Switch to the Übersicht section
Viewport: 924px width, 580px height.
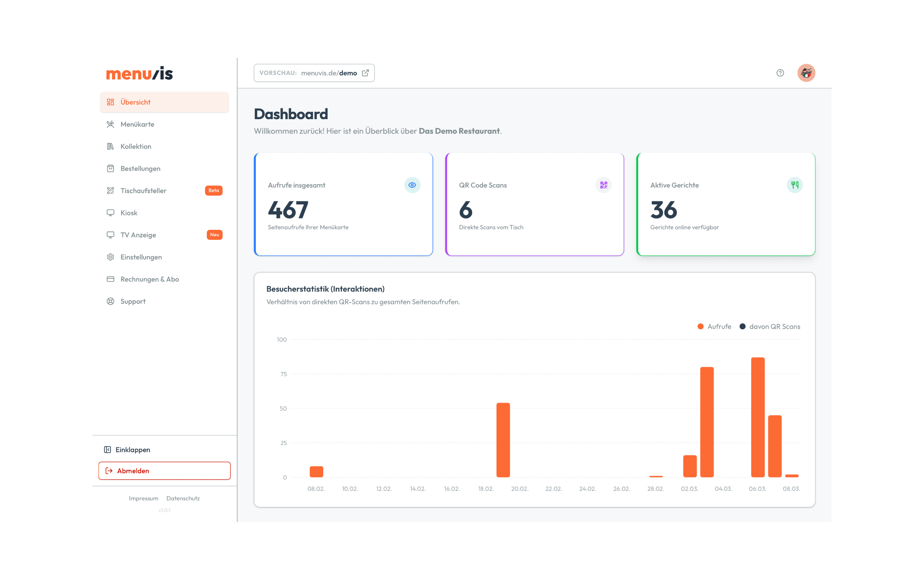[x=135, y=102]
